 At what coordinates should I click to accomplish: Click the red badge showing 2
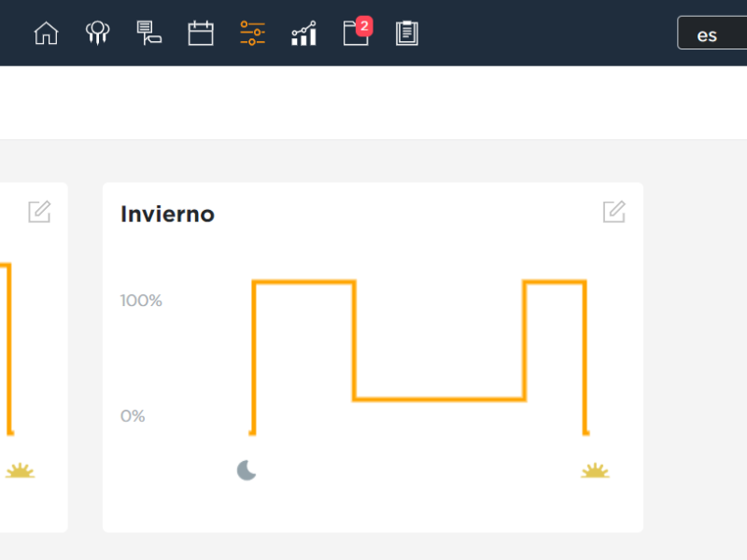pos(364,25)
